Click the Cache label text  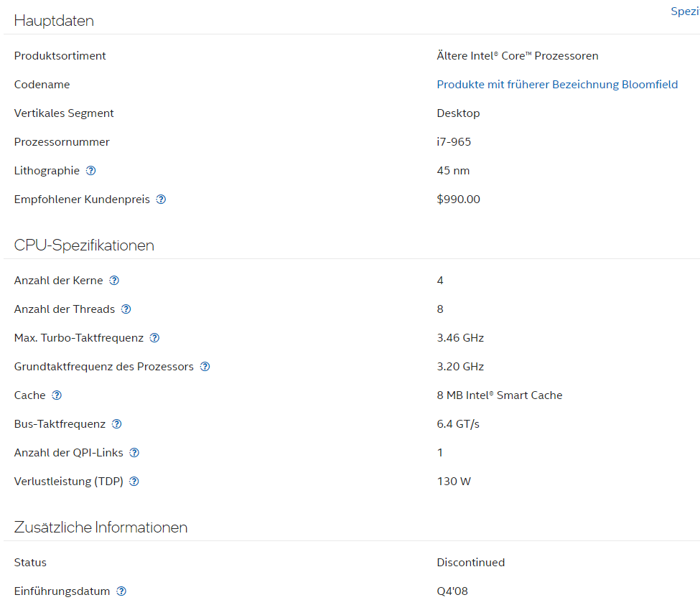click(x=29, y=395)
